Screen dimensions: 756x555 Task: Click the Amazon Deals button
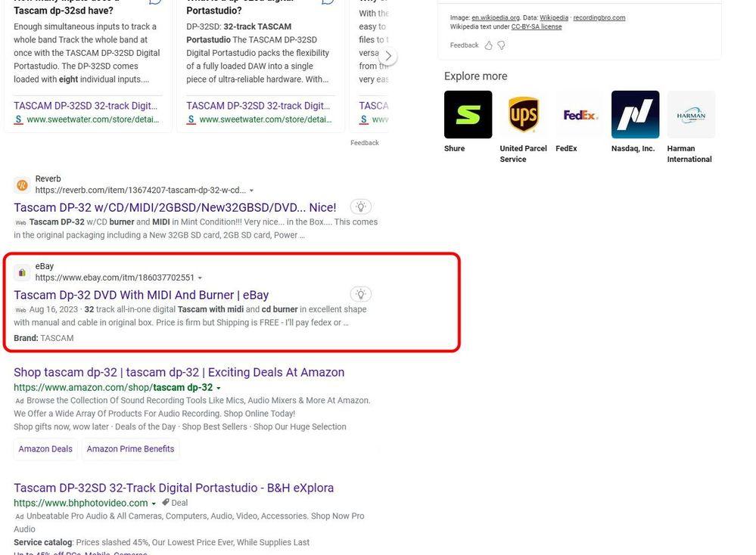[x=45, y=448]
